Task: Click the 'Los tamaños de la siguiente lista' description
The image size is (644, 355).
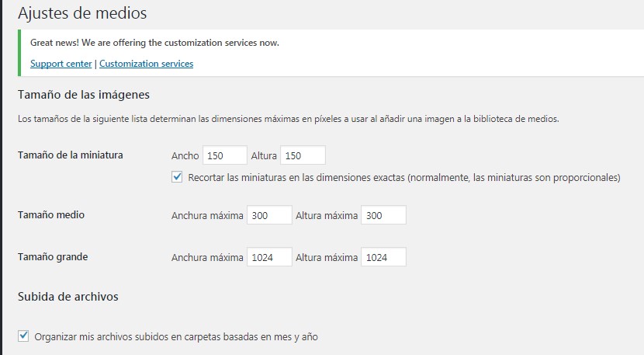Action: [289, 119]
